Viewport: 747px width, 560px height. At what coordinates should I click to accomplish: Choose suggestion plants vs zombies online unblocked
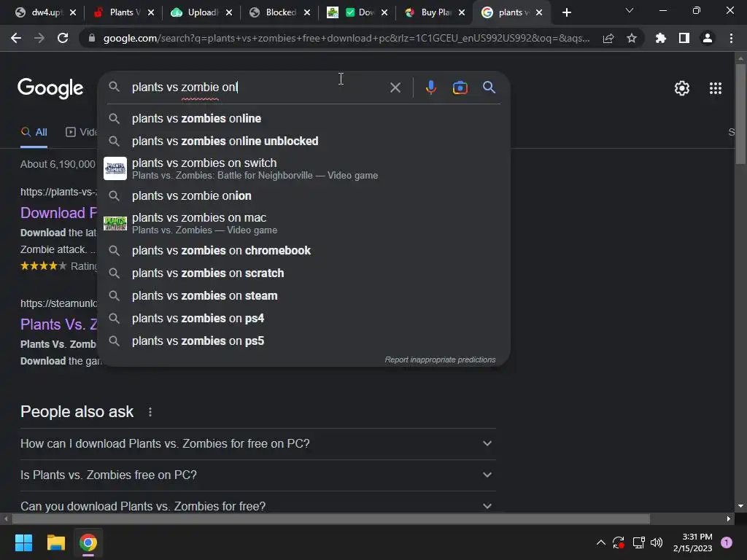click(x=303, y=141)
